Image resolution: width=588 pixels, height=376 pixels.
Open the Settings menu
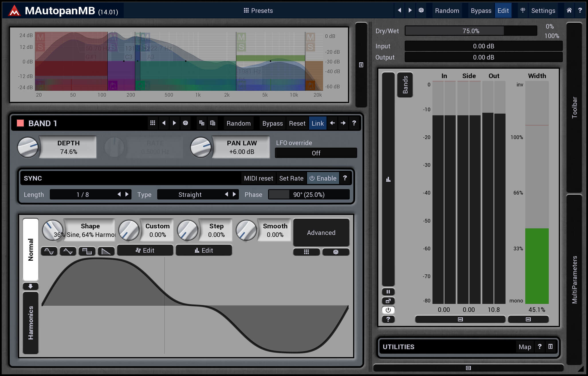pos(543,11)
